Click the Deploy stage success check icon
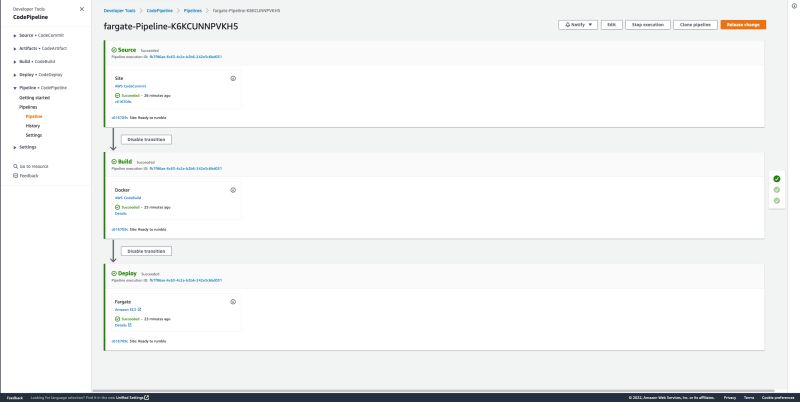 (x=114, y=273)
